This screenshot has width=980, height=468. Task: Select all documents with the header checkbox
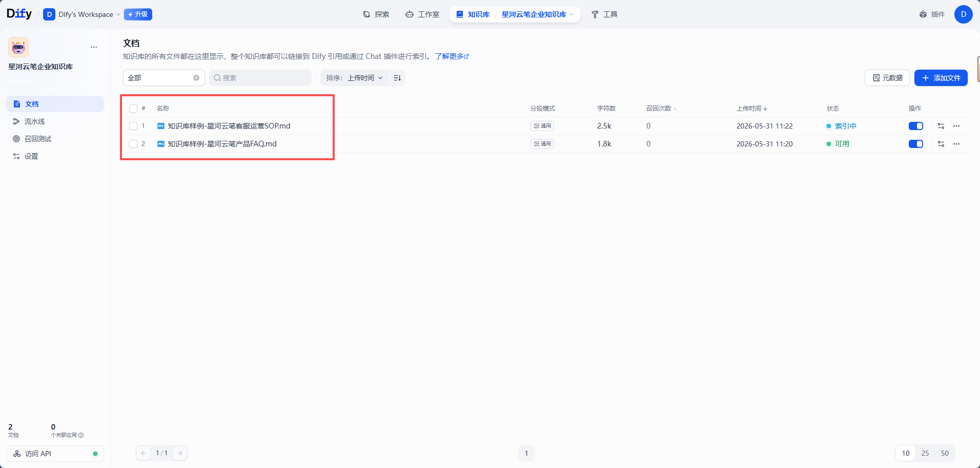click(x=133, y=109)
